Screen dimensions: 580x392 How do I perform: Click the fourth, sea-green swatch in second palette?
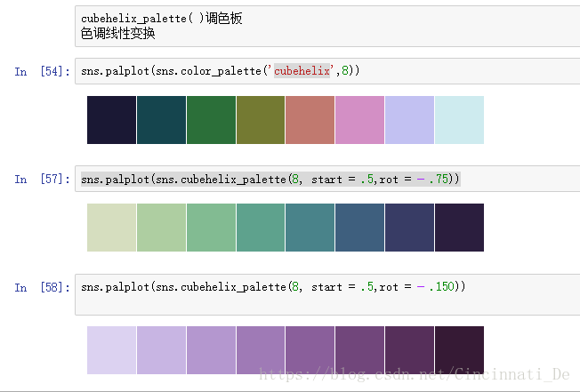tap(261, 228)
